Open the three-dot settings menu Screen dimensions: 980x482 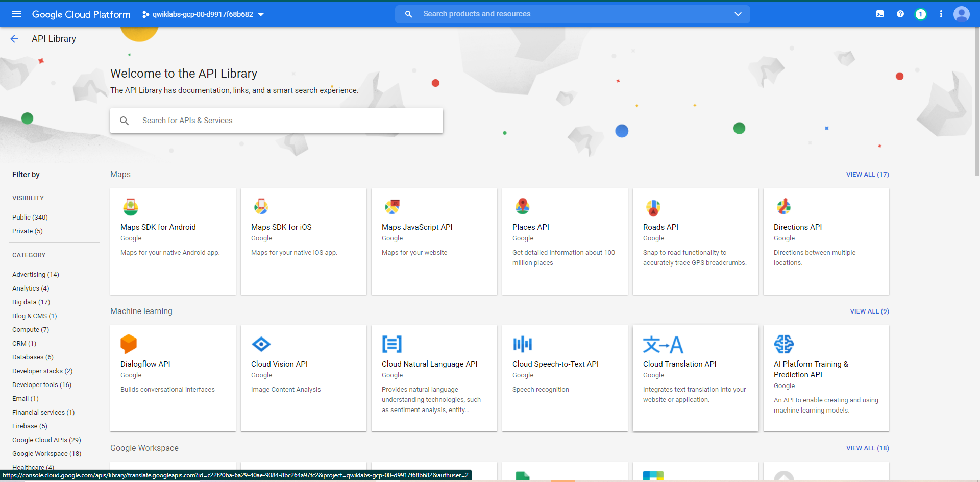[941, 14]
